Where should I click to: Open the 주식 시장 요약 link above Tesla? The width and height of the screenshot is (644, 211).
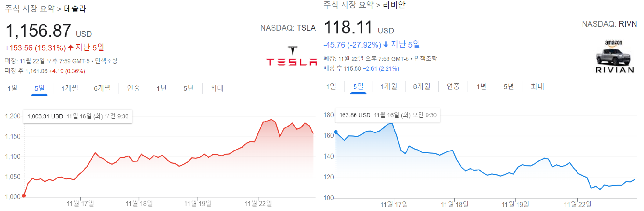pyautogui.click(x=30, y=8)
